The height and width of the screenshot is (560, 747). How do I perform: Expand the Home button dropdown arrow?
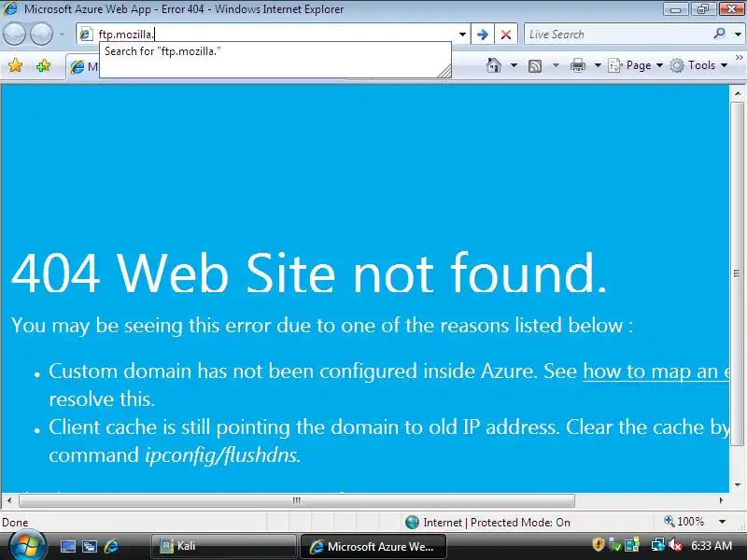pyautogui.click(x=514, y=65)
